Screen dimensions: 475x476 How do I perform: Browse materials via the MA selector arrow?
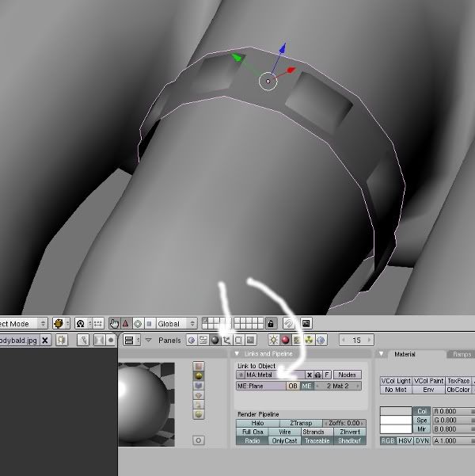coord(241,375)
